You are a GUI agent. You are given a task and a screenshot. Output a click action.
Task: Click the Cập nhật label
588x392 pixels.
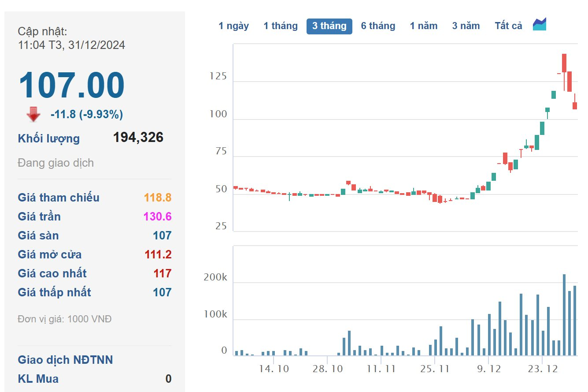(42, 31)
